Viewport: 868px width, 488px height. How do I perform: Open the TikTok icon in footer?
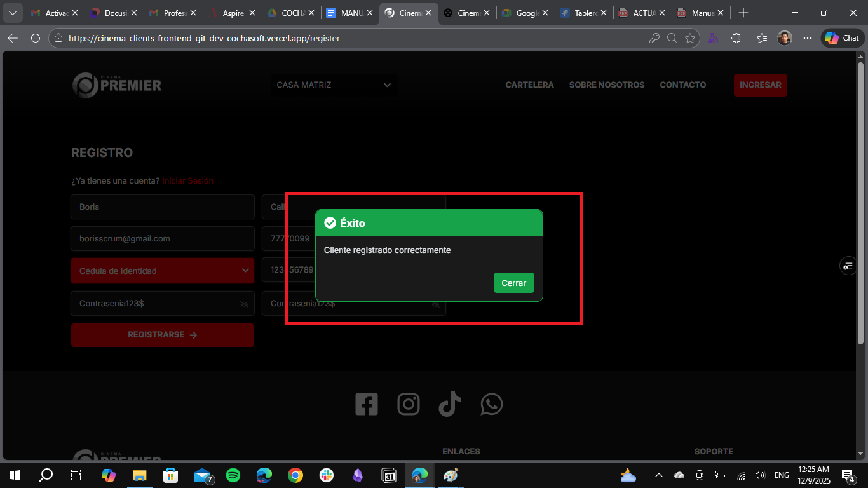450,403
